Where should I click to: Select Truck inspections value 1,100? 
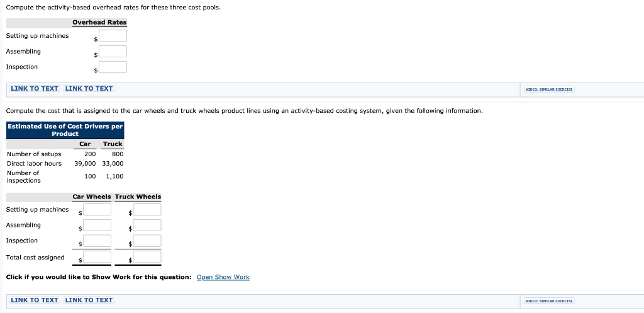(114, 176)
